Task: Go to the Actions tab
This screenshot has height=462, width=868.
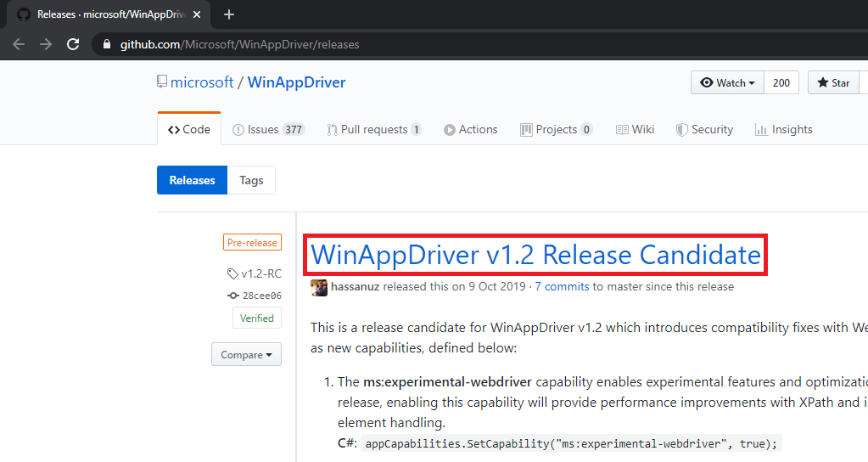Action: [470, 129]
